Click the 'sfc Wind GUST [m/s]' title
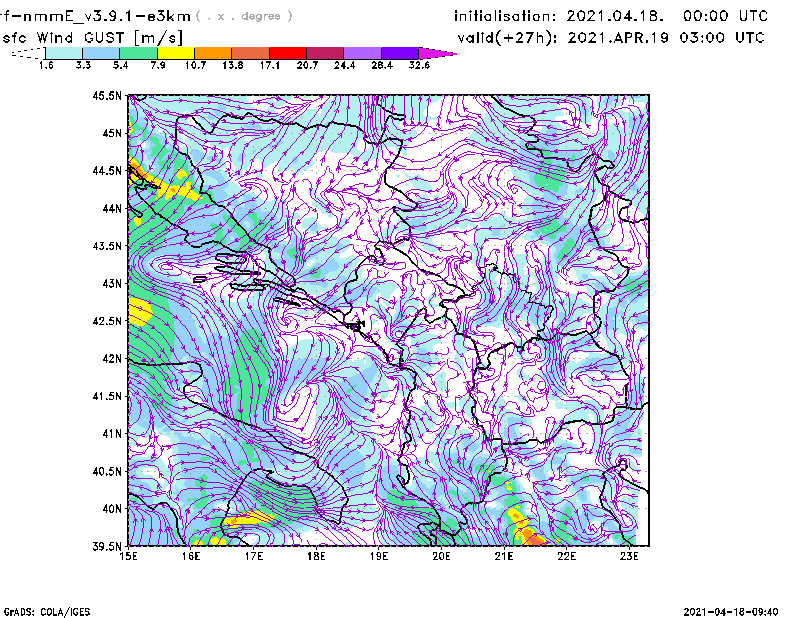The width and height of the screenshot is (800, 618). [92, 38]
